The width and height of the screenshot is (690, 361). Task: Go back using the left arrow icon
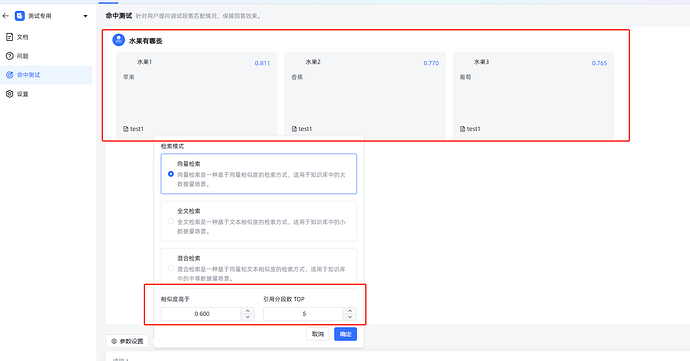pos(6,16)
